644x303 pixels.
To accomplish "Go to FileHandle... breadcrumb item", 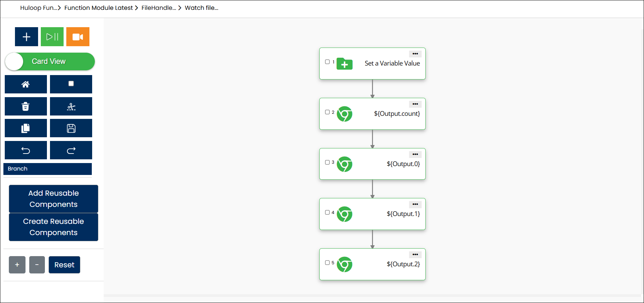I will [158, 8].
